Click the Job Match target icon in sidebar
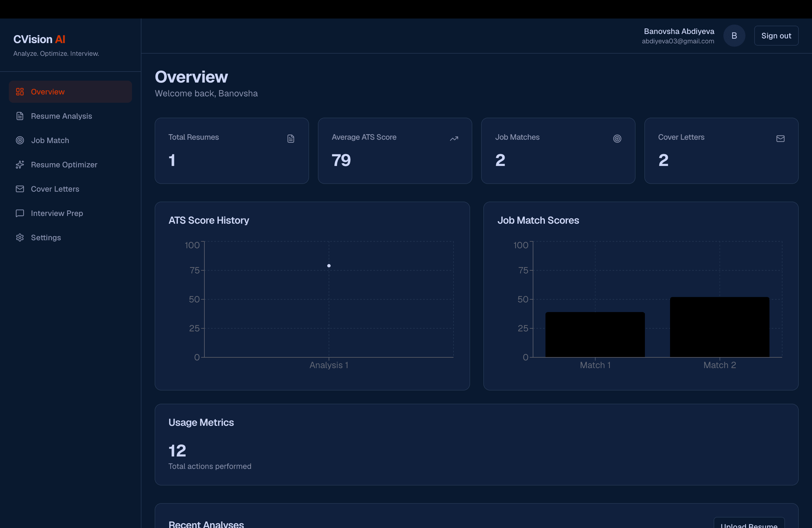 click(20, 140)
